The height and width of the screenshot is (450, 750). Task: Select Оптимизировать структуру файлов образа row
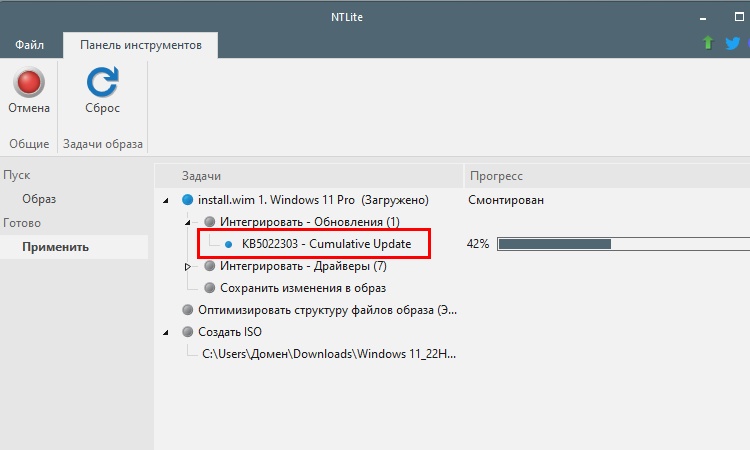click(328, 310)
